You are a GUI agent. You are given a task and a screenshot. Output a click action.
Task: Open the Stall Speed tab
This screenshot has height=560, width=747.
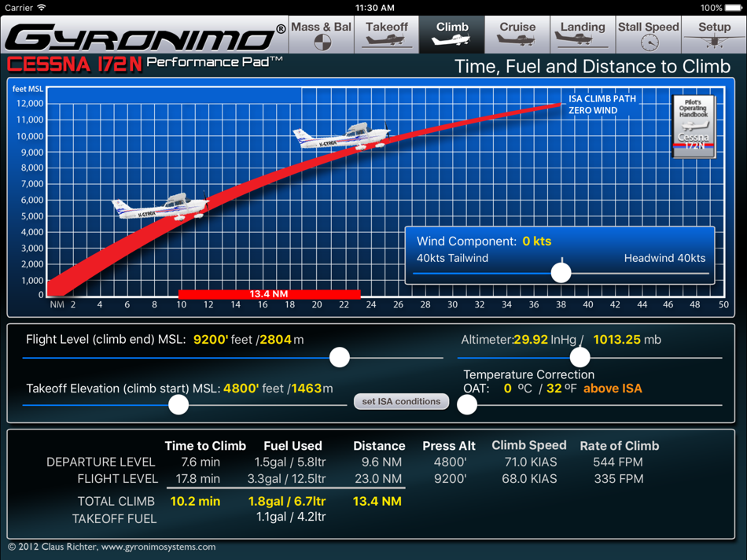(649, 35)
